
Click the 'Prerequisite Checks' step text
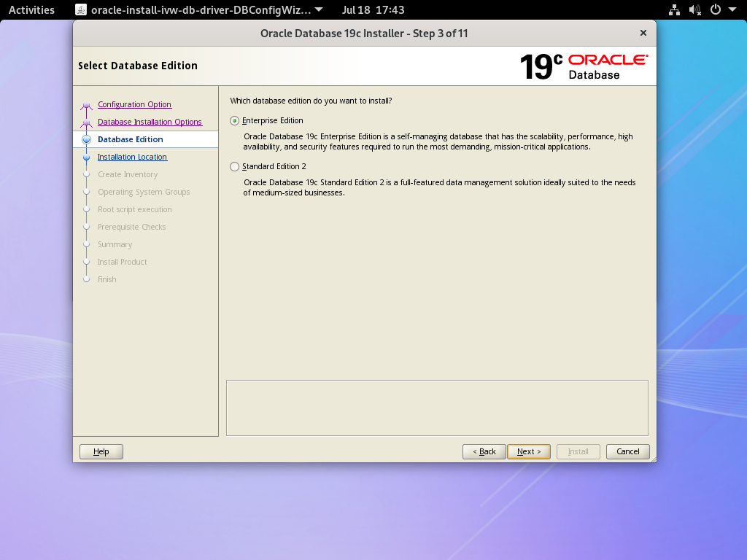pos(132,227)
